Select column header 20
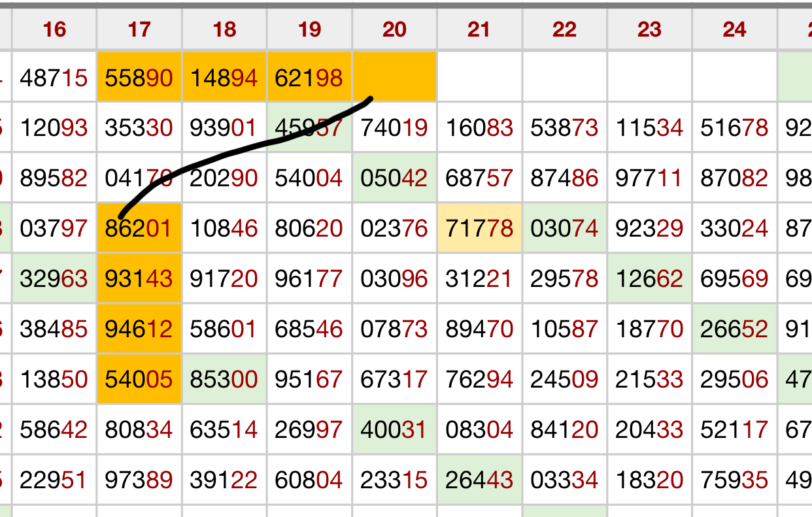This screenshot has width=812, height=517. click(394, 29)
